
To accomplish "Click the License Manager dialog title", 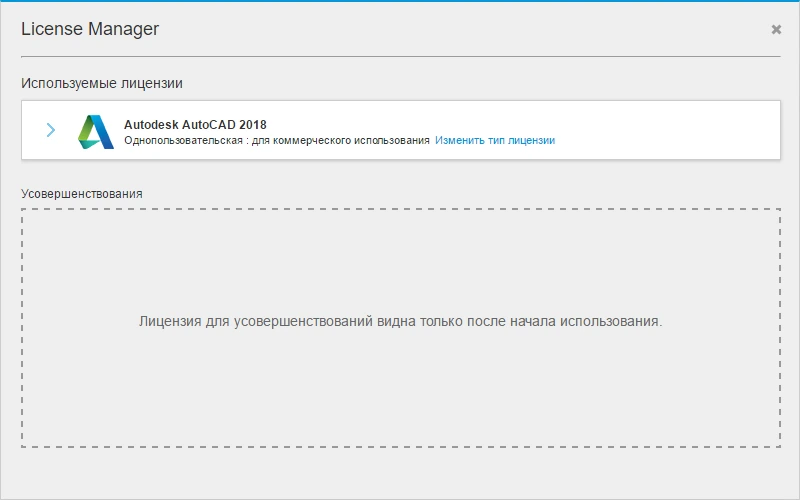I will click(90, 29).
